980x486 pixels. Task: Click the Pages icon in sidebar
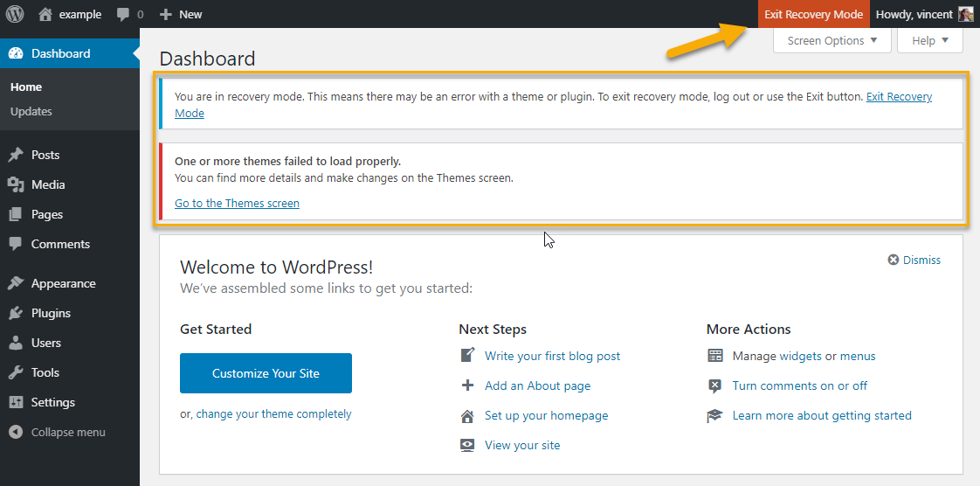click(x=16, y=214)
